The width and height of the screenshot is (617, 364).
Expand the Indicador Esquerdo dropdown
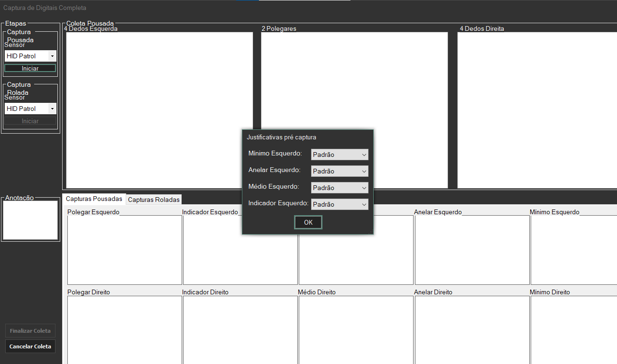[340, 204]
